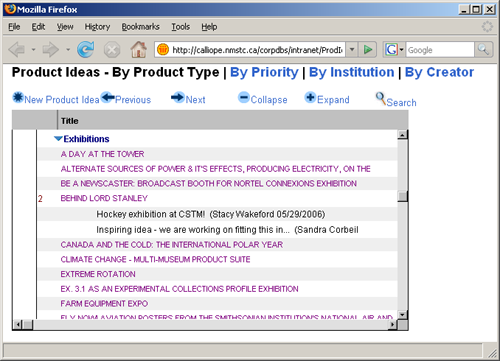
Task: Click the Next right arrow icon
Action: (177, 97)
